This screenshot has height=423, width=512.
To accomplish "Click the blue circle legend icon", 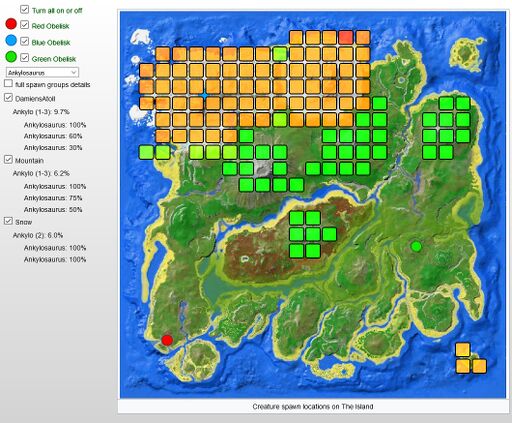I will point(11,40).
